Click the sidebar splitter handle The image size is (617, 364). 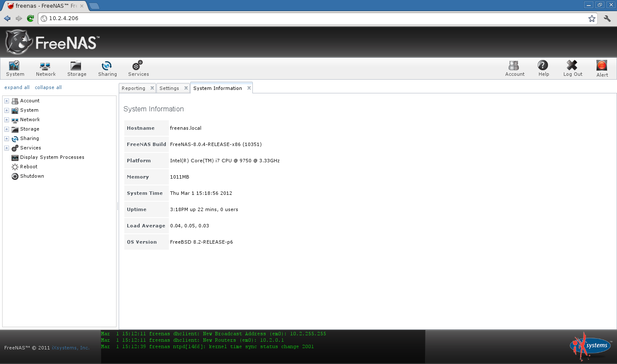117,206
